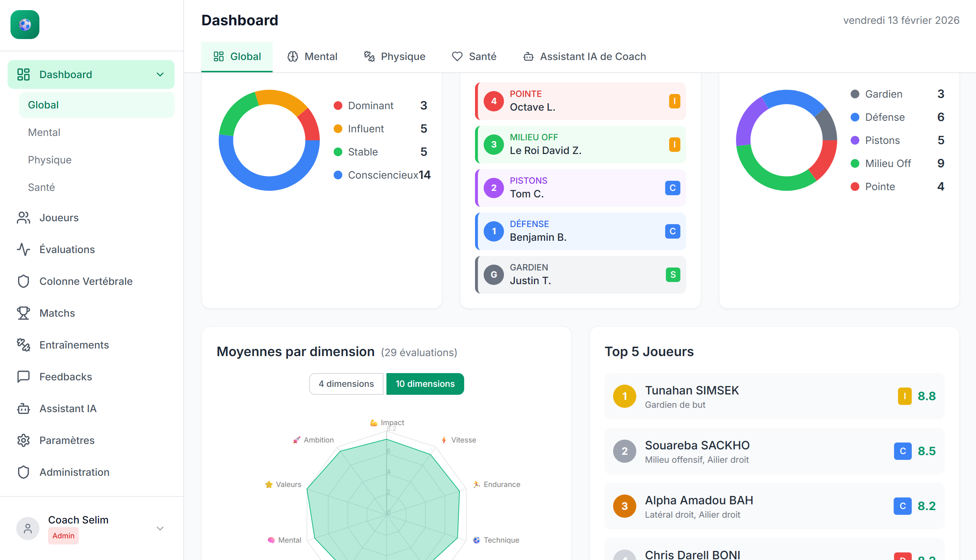
Task: Open the Mental tab
Action: click(x=312, y=56)
